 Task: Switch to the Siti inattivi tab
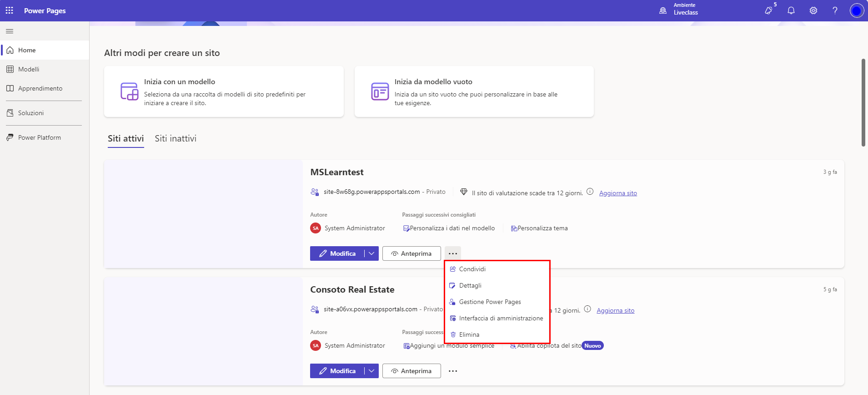[176, 139]
